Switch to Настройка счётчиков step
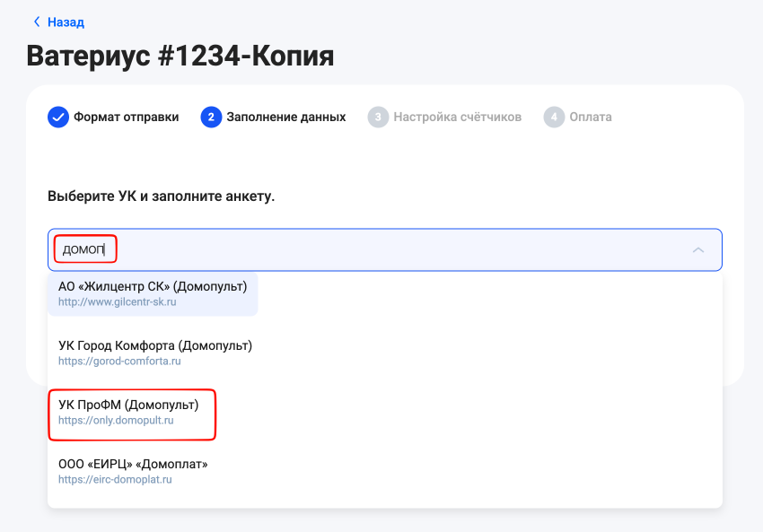Image resolution: width=763 pixels, height=532 pixels. (457, 117)
